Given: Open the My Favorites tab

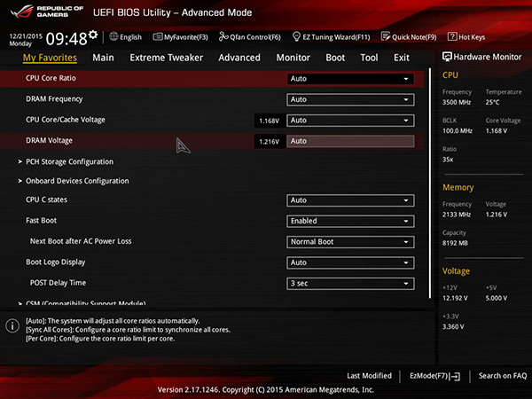Looking at the screenshot, I should 50,58.
